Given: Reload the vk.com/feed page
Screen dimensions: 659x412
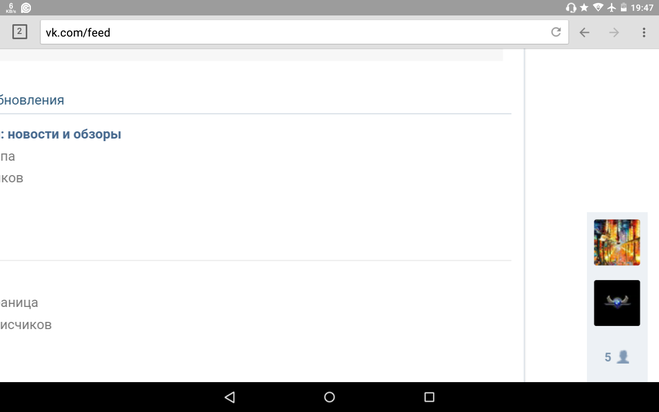Looking at the screenshot, I should (x=556, y=32).
